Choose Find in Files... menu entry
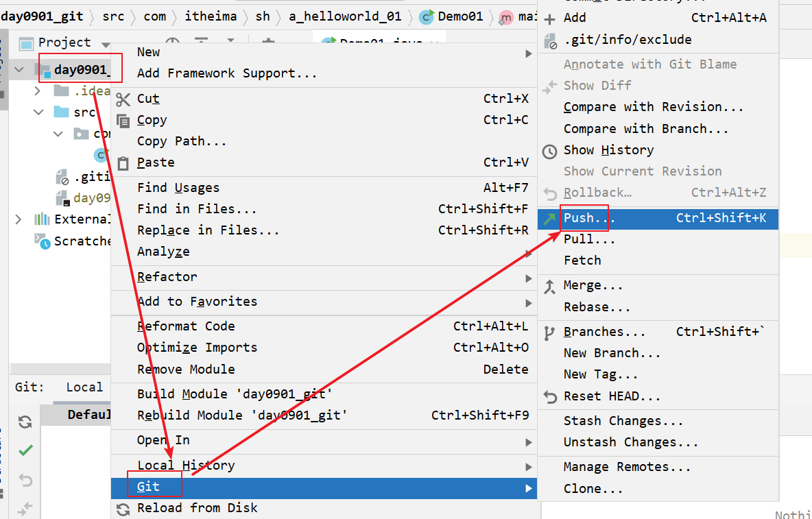 pos(197,209)
